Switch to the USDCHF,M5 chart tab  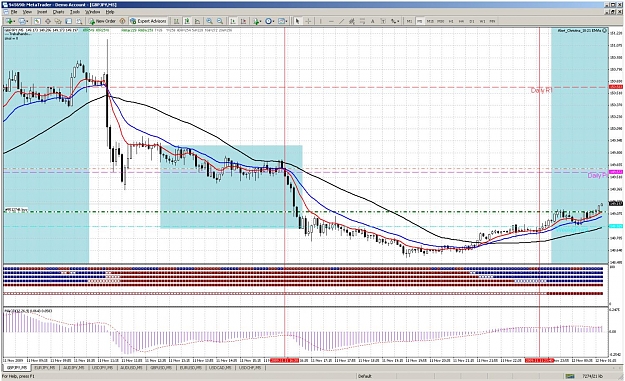click(x=249, y=368)
